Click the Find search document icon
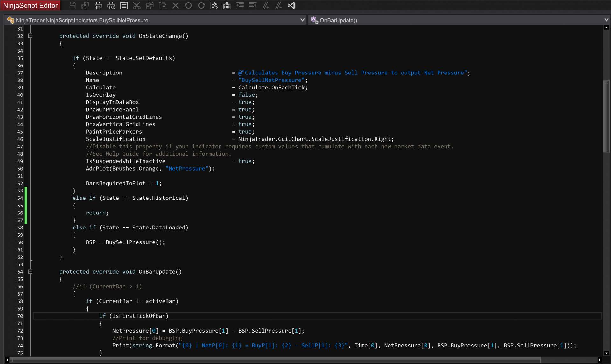 coord(214,5)
